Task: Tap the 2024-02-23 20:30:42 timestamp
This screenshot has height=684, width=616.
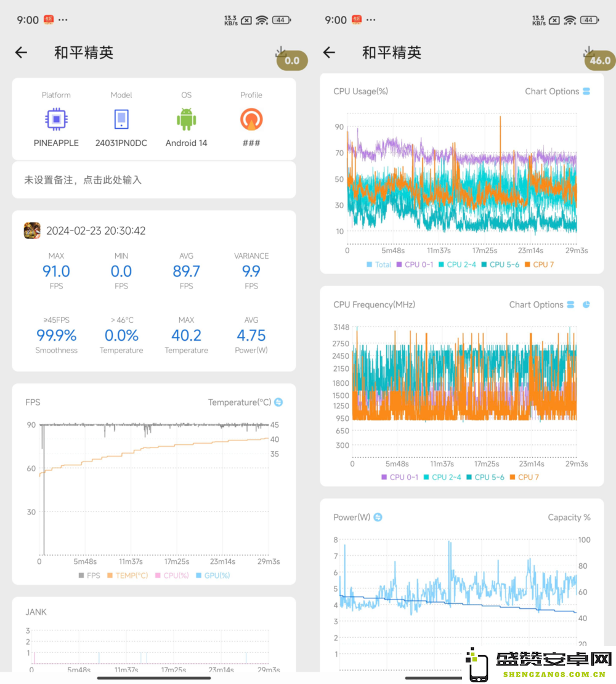Action: tap(96, 230)
